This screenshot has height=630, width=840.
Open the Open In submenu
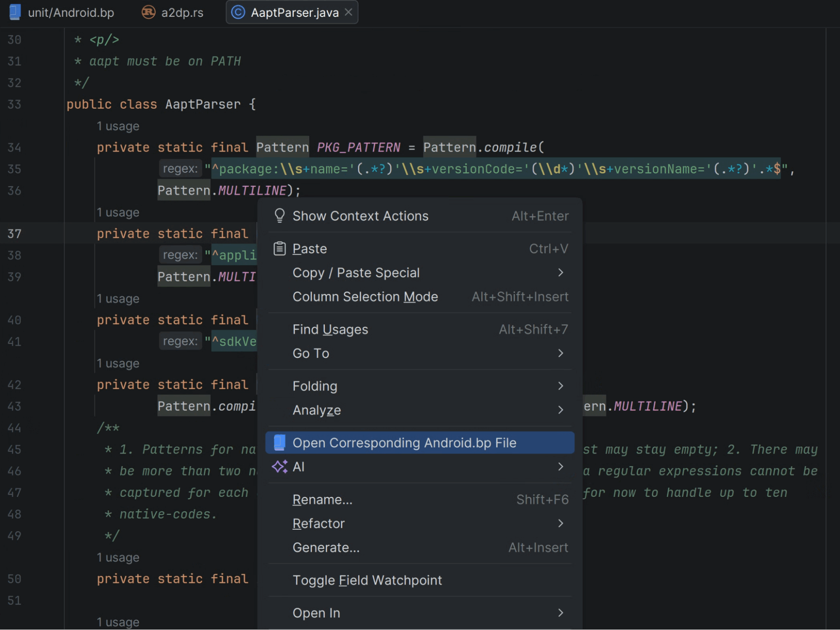click(x=420, y=613)
